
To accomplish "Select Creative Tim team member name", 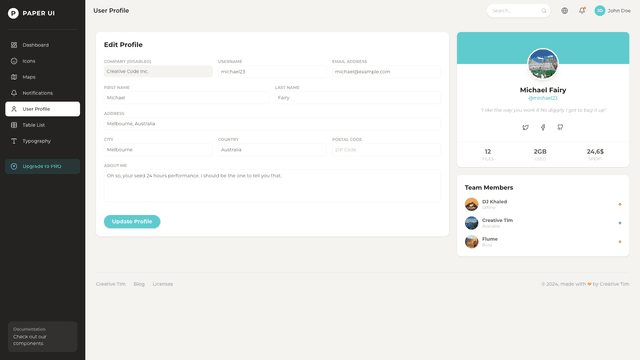I will point(498,220).
